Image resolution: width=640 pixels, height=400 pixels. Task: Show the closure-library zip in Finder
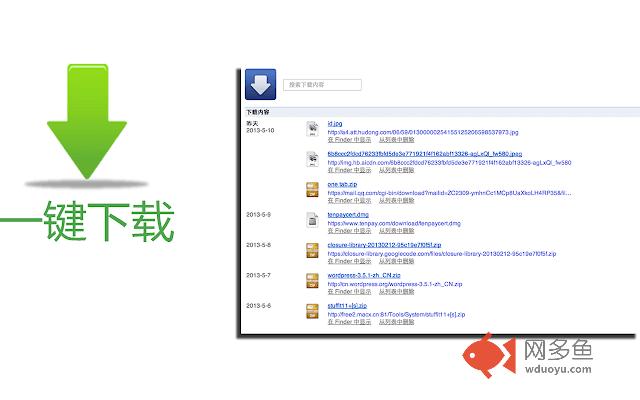pyautogui.click(x=349, y=261)
